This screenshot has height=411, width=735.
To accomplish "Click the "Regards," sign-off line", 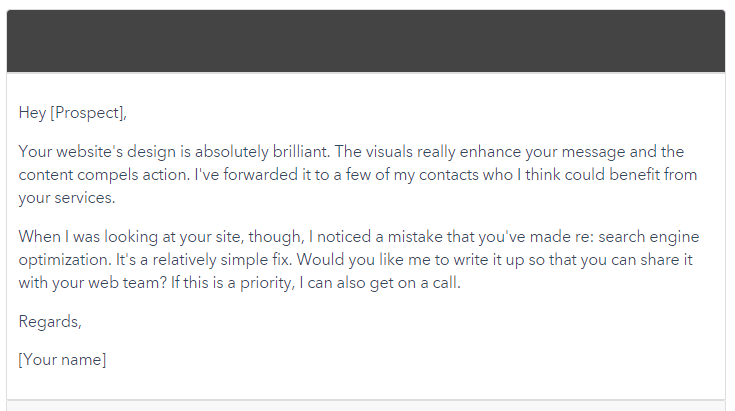I will tap(50, 322).
